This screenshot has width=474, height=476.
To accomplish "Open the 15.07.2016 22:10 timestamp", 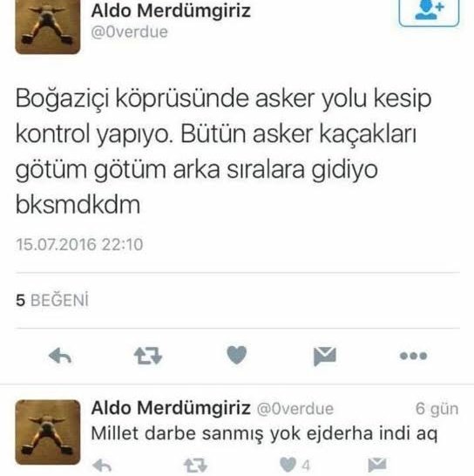I will 79,245.
